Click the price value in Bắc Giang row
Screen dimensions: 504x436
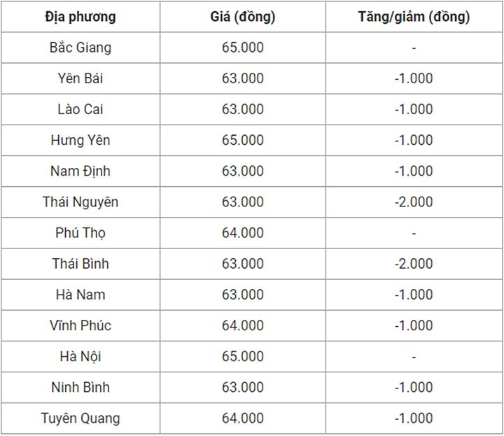click(x=243, y=48)
